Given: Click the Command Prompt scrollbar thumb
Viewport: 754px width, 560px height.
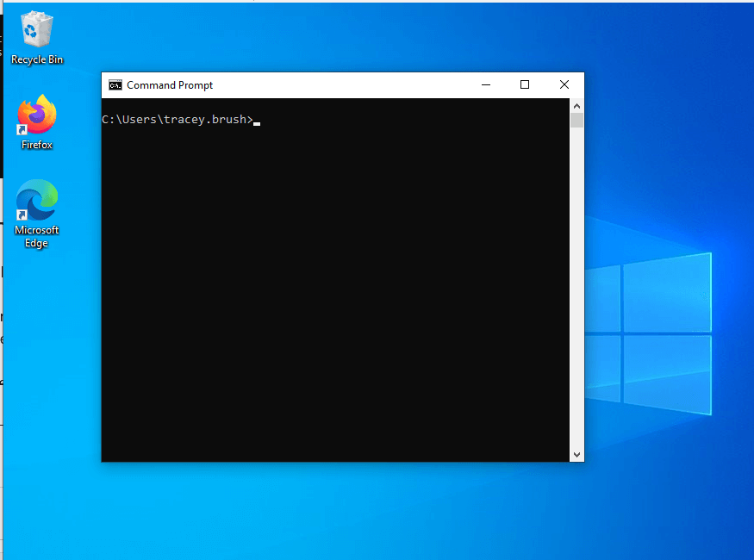Looking at the screenshot, I should 576,120.
